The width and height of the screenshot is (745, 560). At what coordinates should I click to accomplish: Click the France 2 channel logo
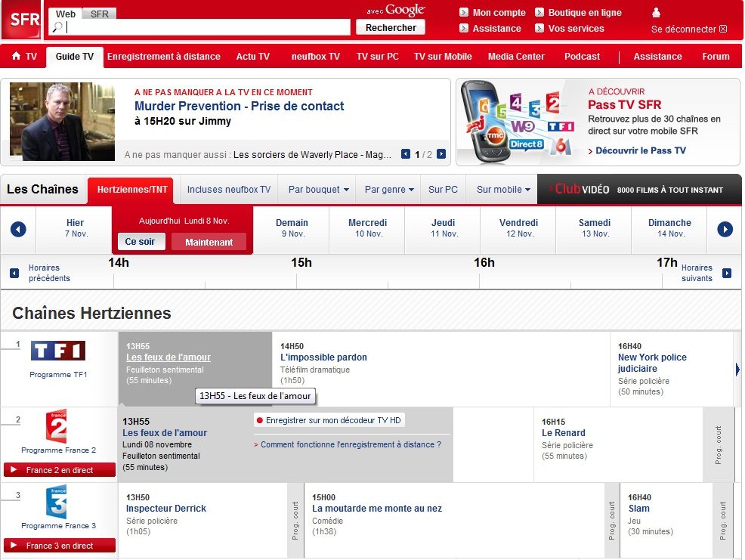click(x=57, y=426)
